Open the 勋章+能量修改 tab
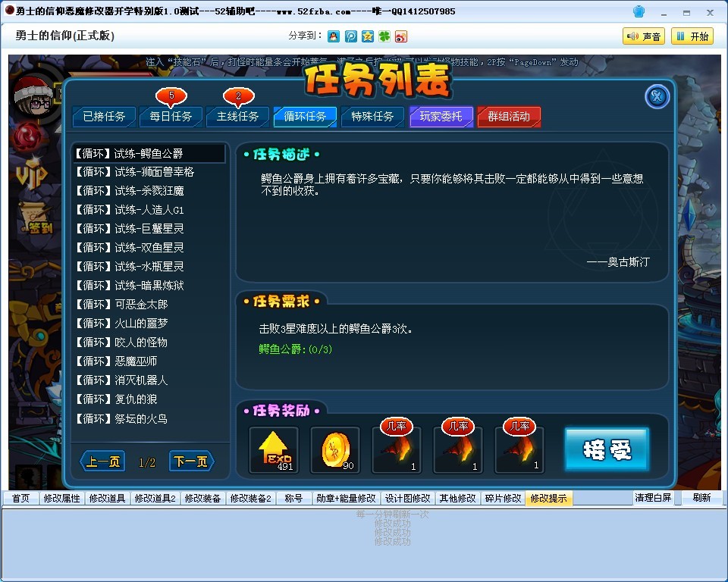Image resolution: width=728 pixels, height=582 pixels. [346, 498]
